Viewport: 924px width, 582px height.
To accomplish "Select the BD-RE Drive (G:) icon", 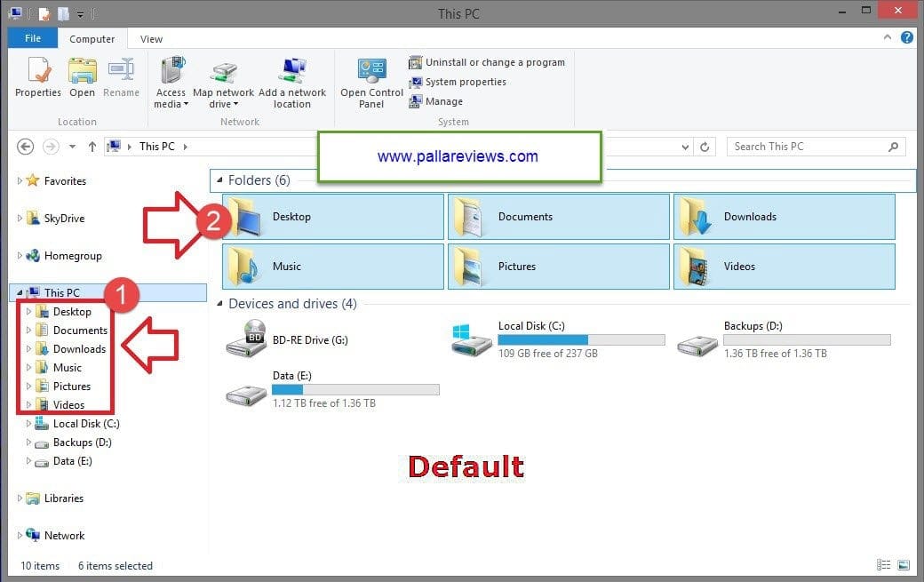I will pos(245,339).
